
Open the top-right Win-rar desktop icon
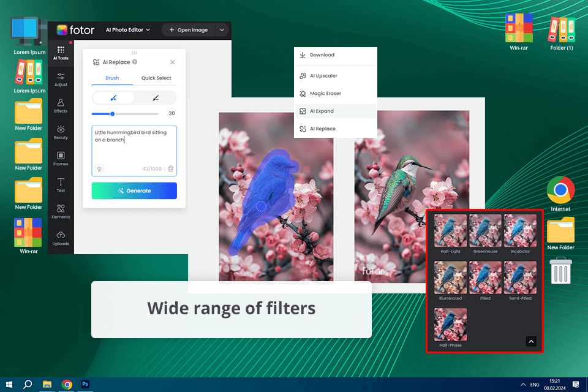click(519, 32)
